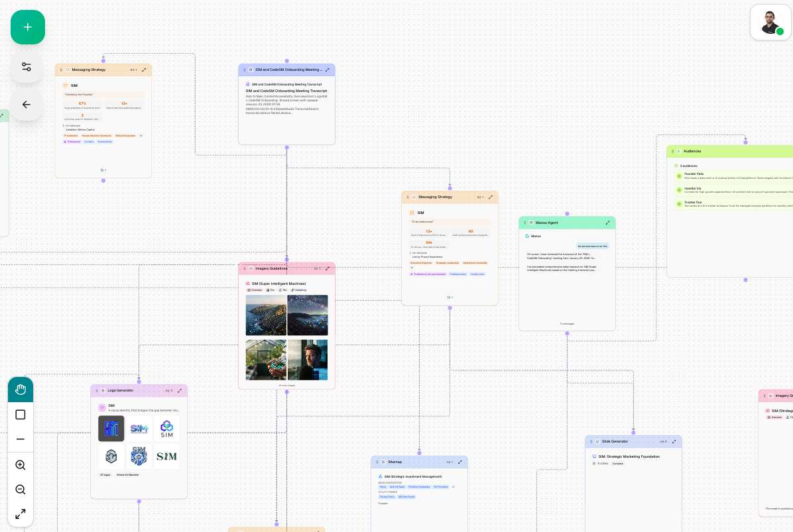Click the zoom out magnifier icon
Viewport: 793px width, 532px height.
pyautogui.click(x=21, y=490)
